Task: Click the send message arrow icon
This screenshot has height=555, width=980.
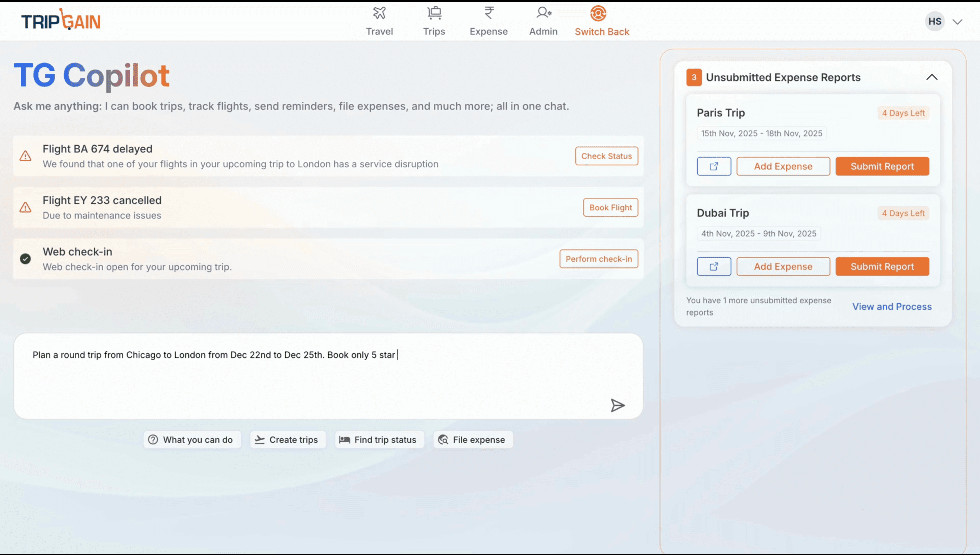Action: (617, 405)
